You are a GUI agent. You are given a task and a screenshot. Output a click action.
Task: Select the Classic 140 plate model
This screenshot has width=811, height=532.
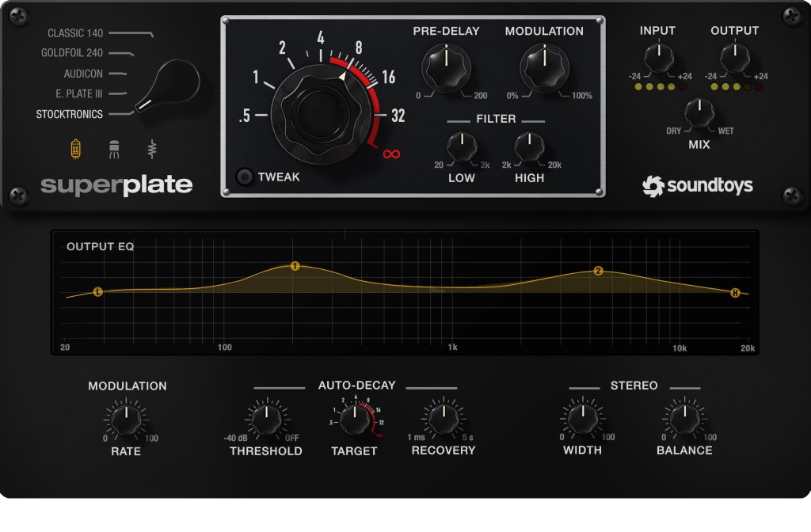[75, 33]
